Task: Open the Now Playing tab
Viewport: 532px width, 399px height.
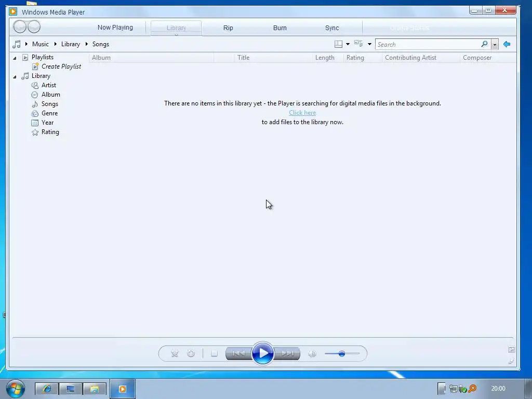Action: point(115,28)
